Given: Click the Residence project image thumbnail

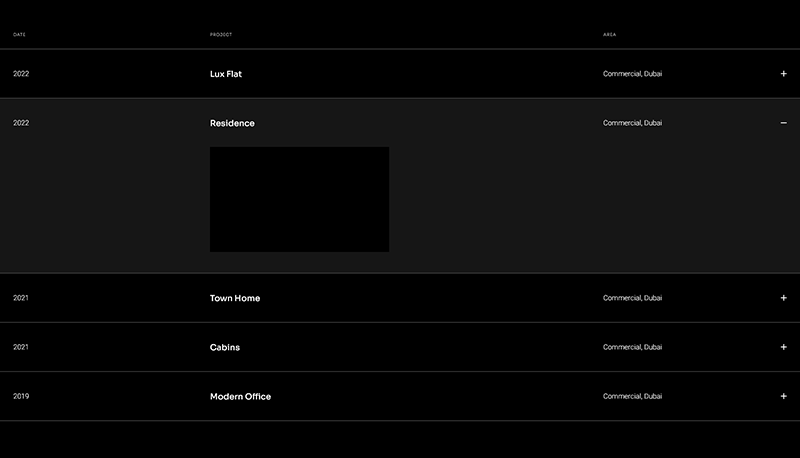Looking at the screenshot, I should point(299,199).
